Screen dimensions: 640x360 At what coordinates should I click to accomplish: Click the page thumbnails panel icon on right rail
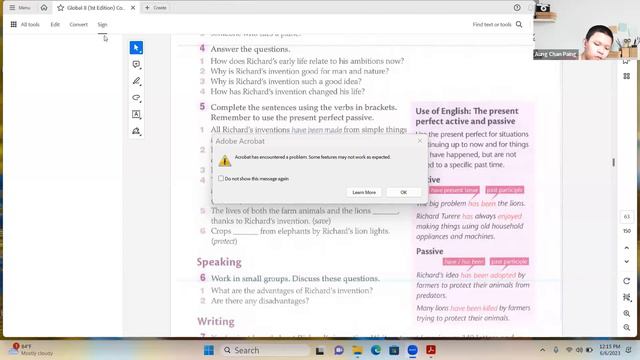click(627, 76)
